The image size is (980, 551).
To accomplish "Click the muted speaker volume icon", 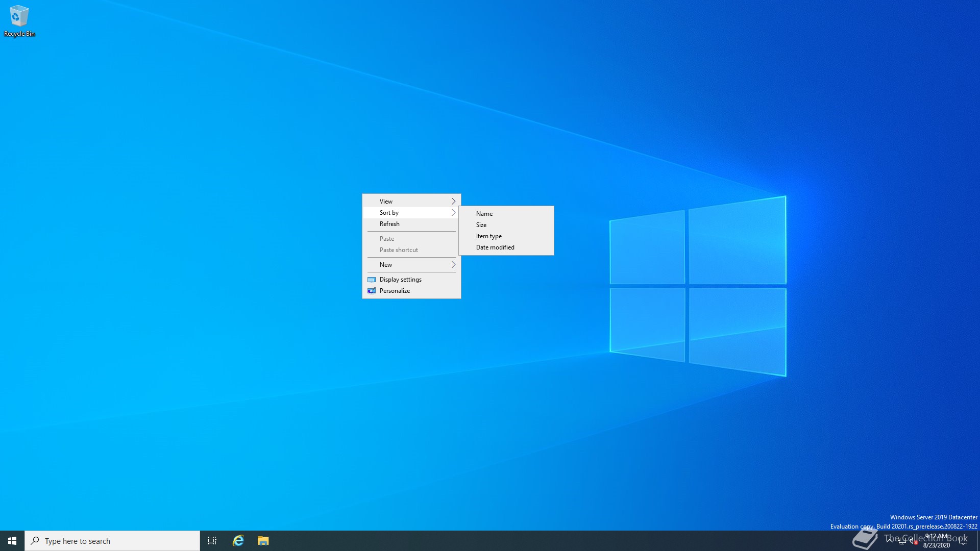I will coord(914,541).
